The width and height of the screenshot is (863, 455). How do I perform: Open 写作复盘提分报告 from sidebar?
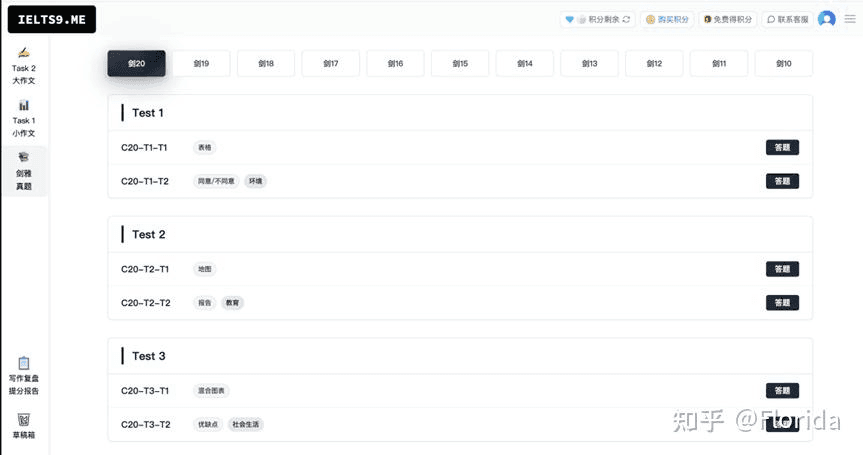click(23, 376)
